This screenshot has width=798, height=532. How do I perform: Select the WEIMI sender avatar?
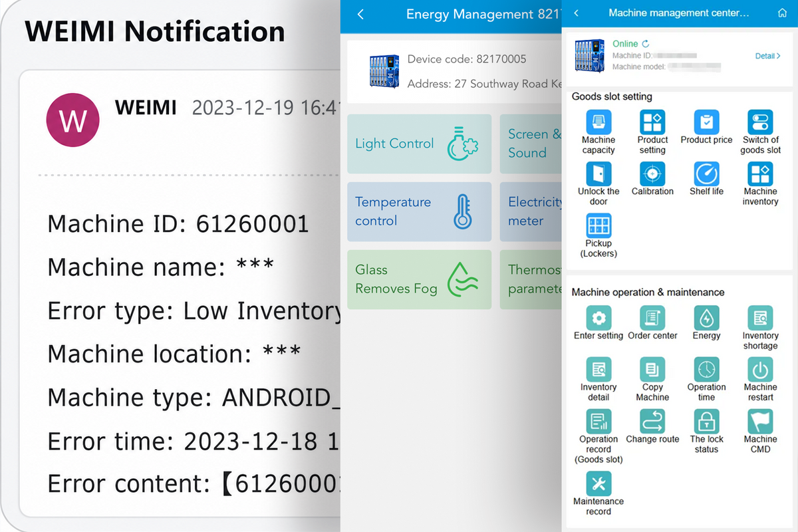click(x=72, y=120)
